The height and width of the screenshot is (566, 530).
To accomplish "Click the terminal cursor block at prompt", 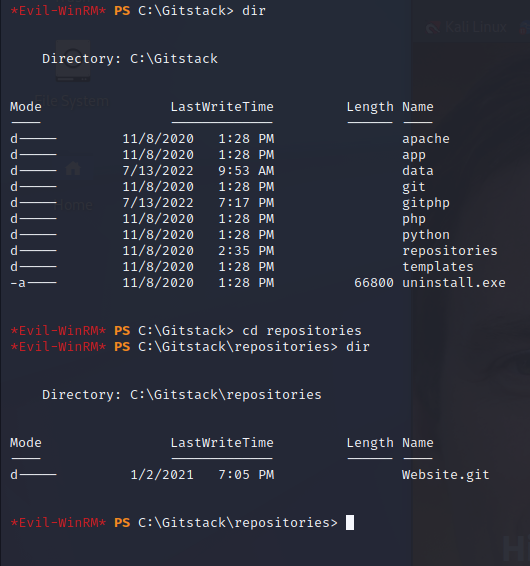I will [x=350, y=522].
